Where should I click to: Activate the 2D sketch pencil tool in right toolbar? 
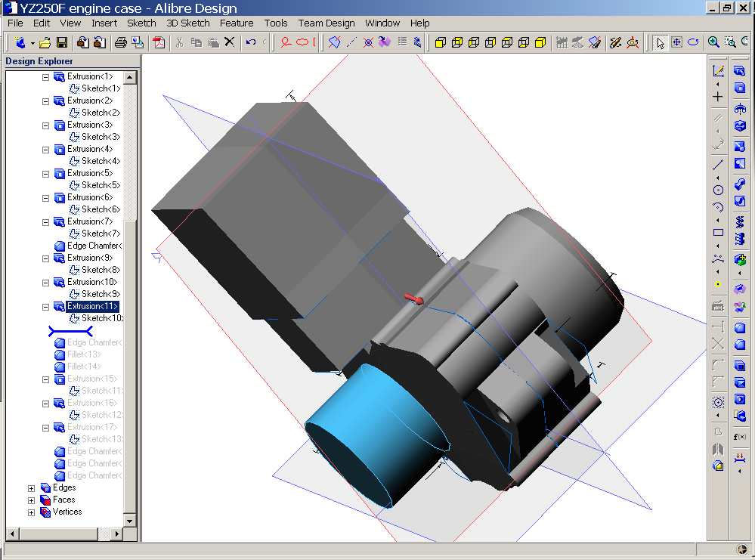point(718,71)
